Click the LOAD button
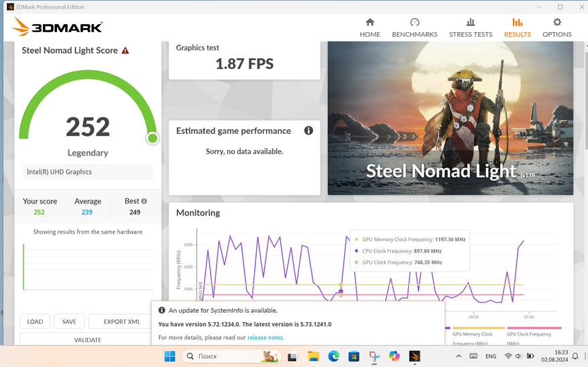Image resolution: width=588 pixels, height=367 pixels. [35, 321]
